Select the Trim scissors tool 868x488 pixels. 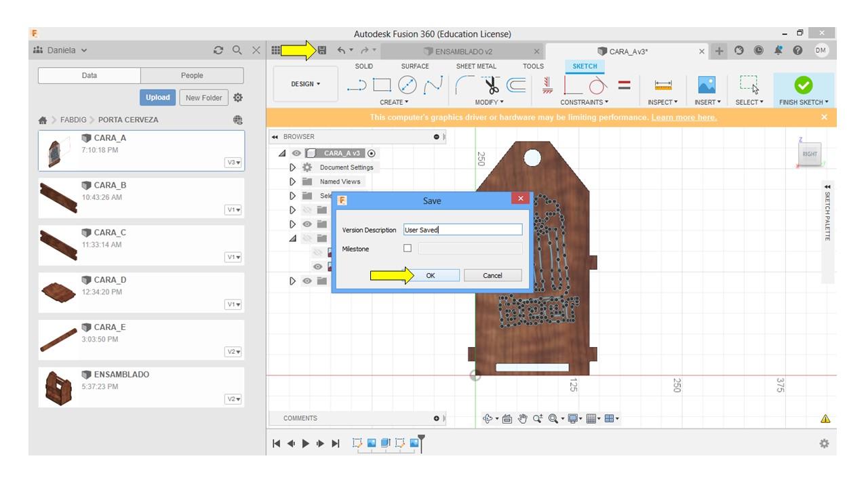pos(491,85)
